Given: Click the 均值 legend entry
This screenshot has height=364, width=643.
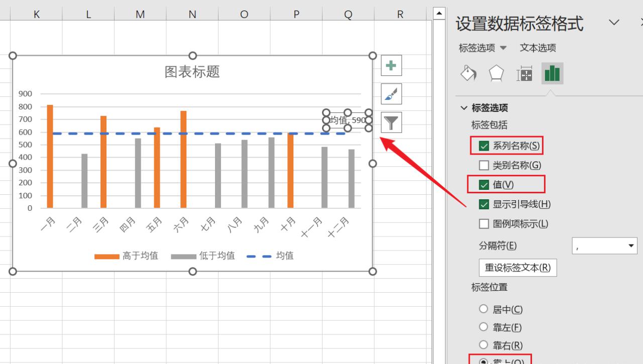Looking at the screenshot, I should point(270,256).
